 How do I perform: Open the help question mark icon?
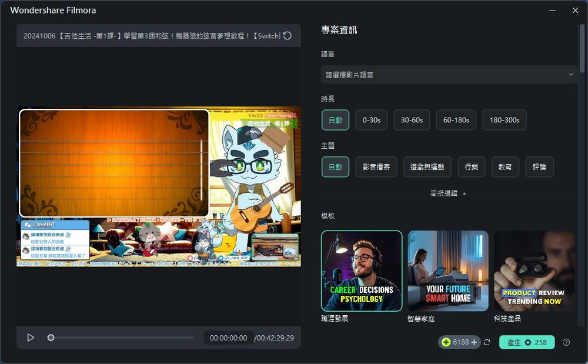point(566,342)
